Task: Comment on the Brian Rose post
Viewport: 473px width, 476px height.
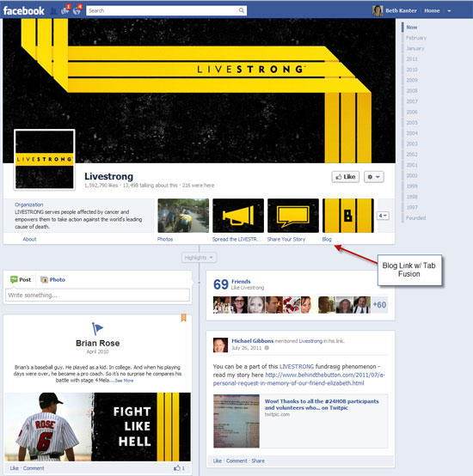Action: tap(34, 468)
